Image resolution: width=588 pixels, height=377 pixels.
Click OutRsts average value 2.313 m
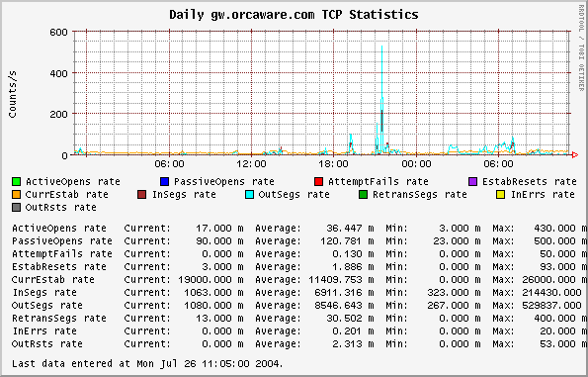pyautogui.click(x=353, y=344)
